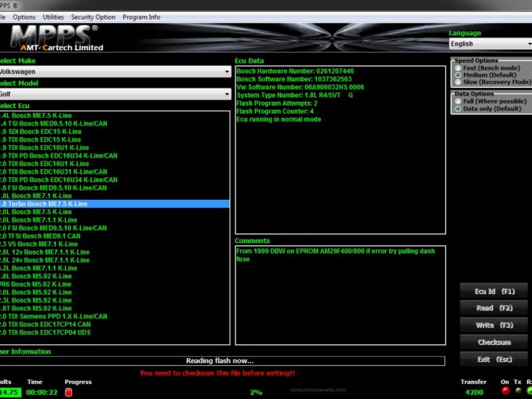Open the Program Info menu
The width and height of the screenshot is (532, 399).
[141, 17]
